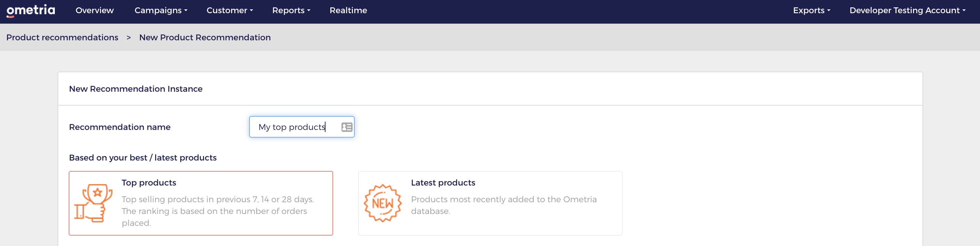Viewport: 980px width, 246px height.
Task: Select the Latest products option card
Action: (490, 203)
